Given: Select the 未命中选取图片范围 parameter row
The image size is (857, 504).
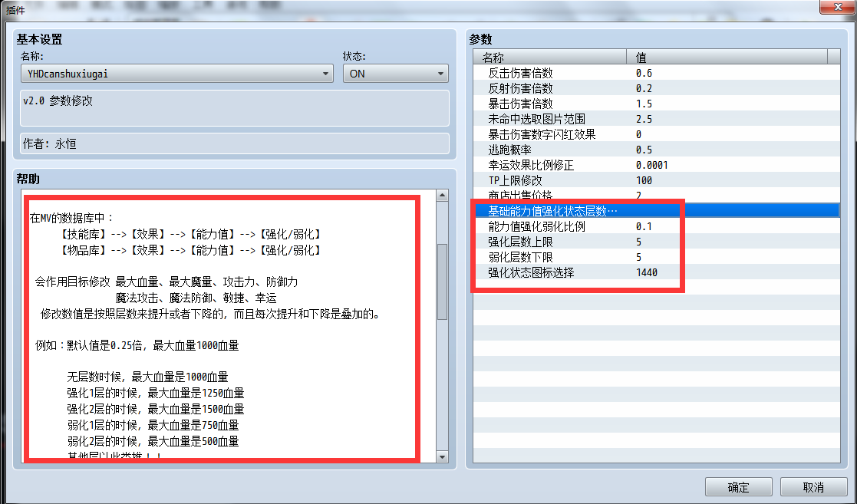Looking at the screenshot, I should click(657, 119).
